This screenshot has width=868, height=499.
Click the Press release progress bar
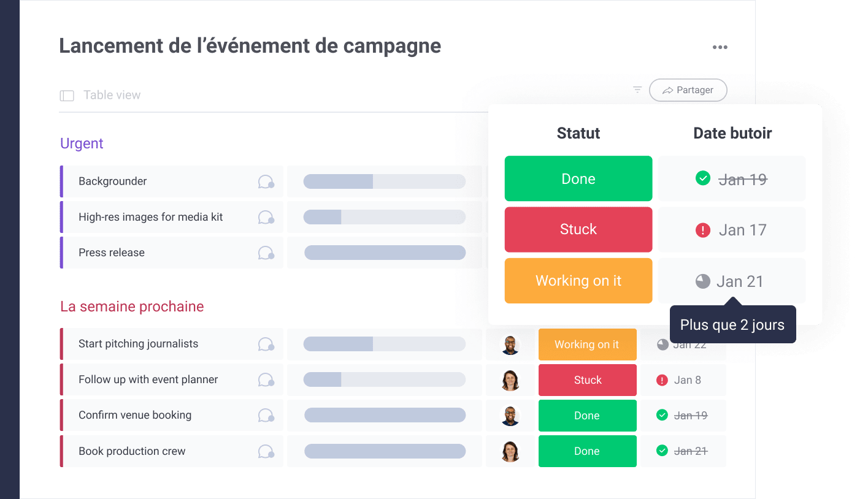(x=385, y=253)
